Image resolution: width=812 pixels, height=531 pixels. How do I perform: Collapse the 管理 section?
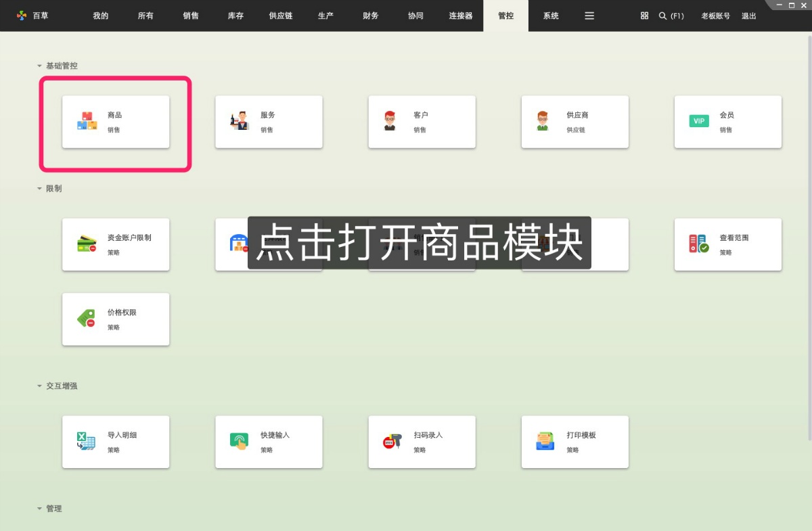(39, 508)
